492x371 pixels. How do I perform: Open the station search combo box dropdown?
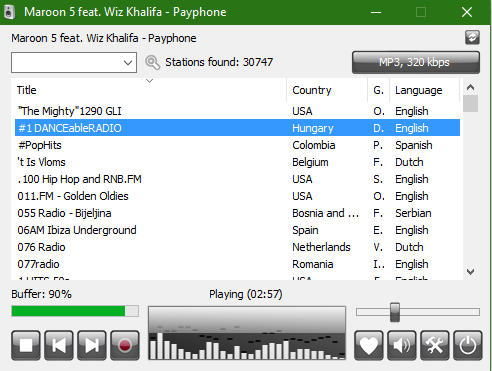128,62
